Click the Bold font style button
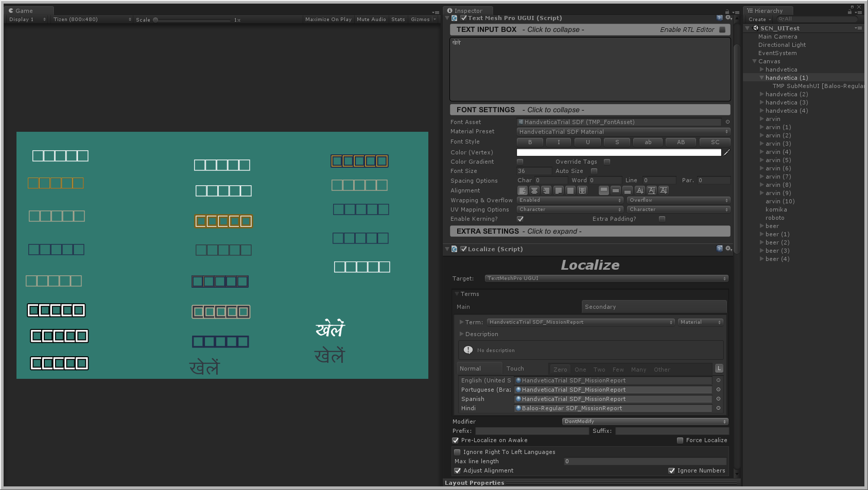 coord(530,142)
